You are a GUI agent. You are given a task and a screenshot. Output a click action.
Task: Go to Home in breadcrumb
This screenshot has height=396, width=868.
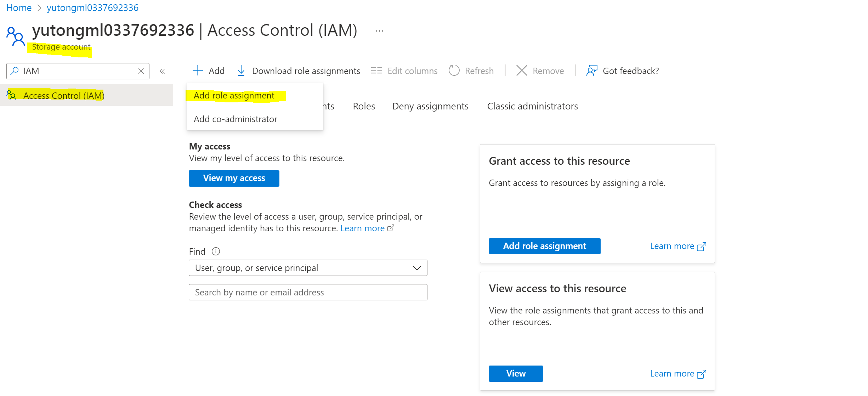(x=19, y=8)
